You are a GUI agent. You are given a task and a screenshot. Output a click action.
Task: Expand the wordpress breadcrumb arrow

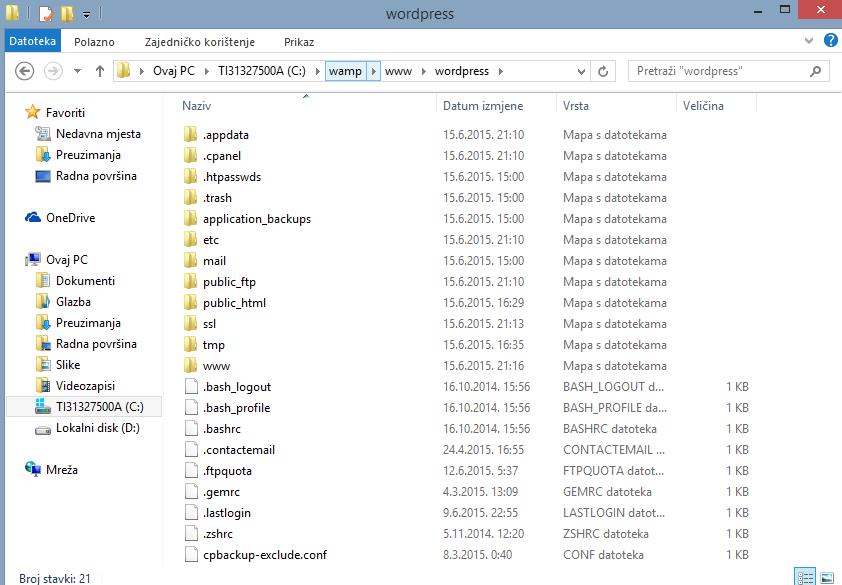tap(500, 71)
